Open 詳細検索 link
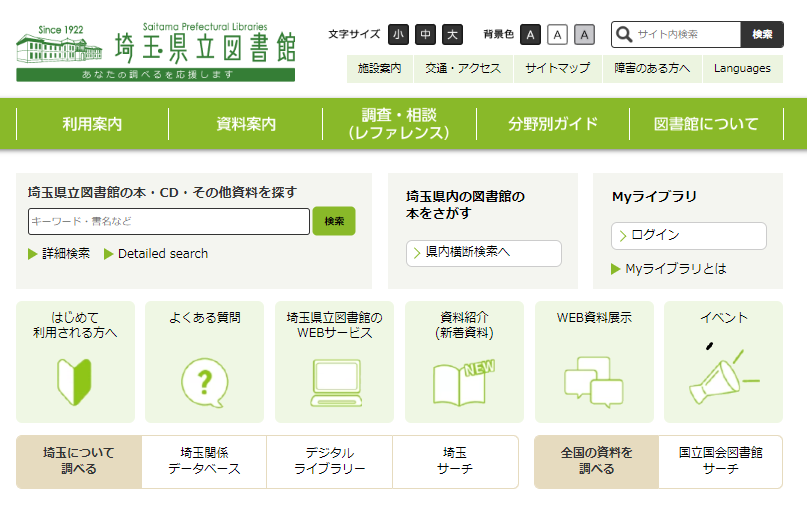The image size is (807, 506). (x=66, y=254)
